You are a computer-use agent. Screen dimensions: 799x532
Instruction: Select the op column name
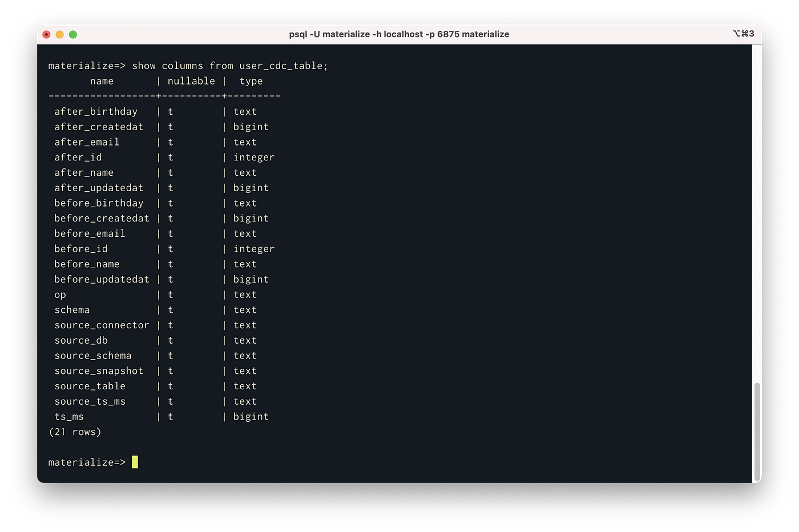tap(60, 295)
